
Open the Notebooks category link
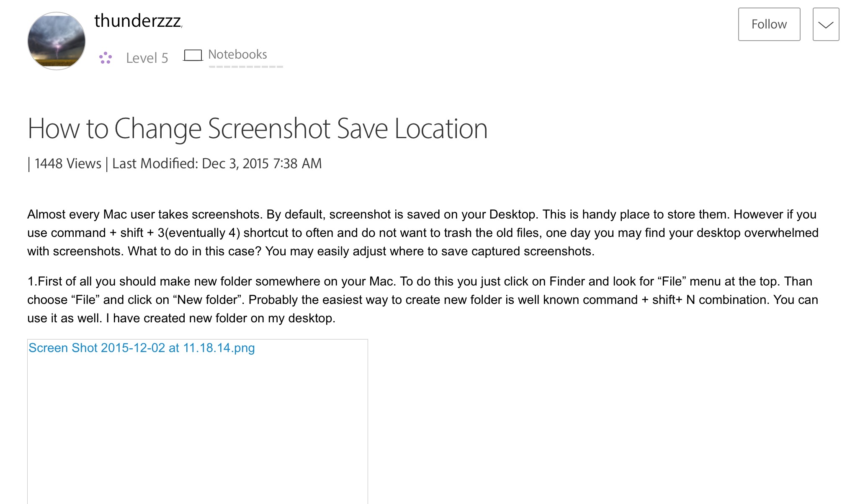pyautogui.click(x=237, y=54)
